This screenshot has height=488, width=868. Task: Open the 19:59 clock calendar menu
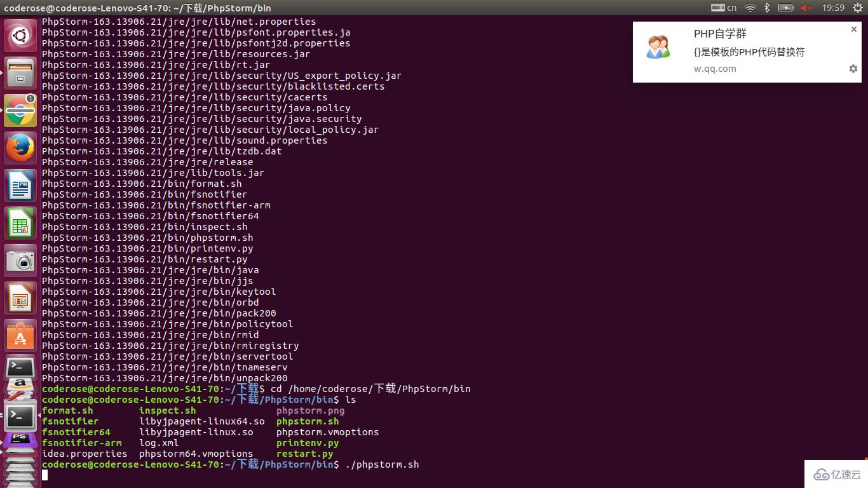coord(833,8)
